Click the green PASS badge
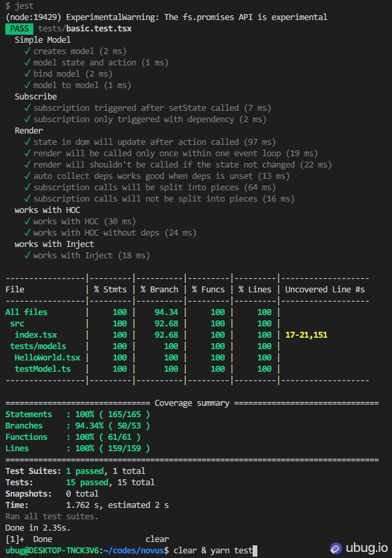392x558 pixels. pyautogui.click(x=19, y=29)
